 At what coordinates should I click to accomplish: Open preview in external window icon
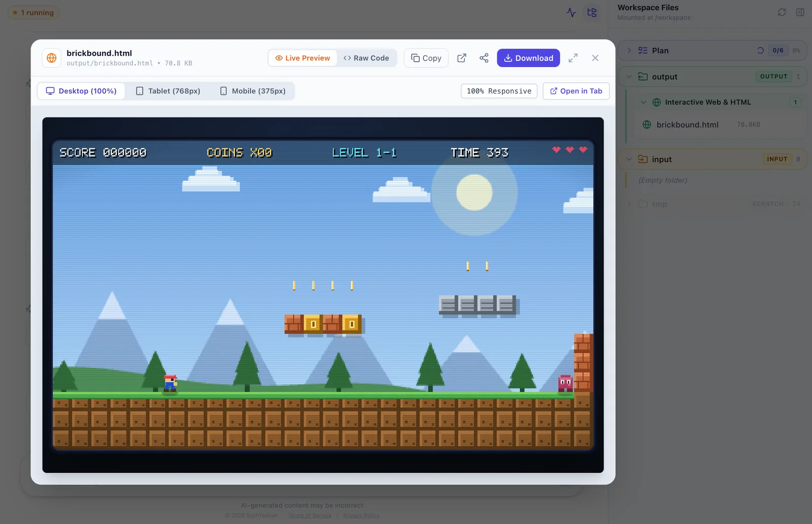coord(462,58)
